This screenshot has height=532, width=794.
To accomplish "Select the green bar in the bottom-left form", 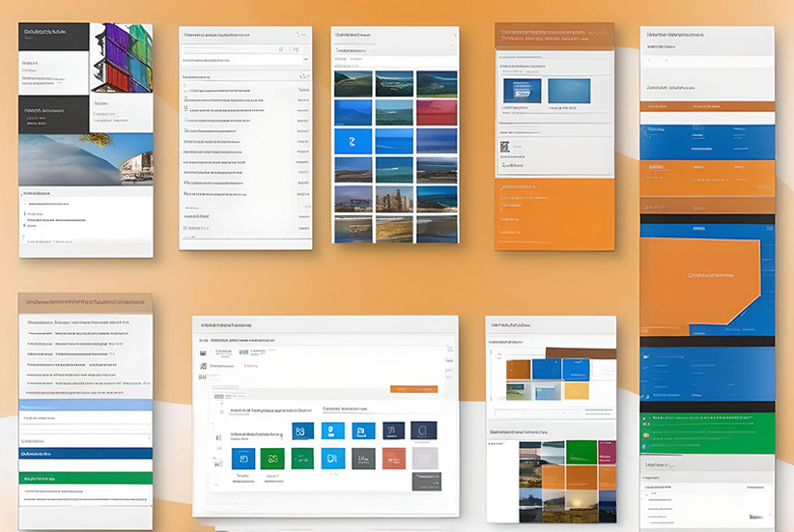I will (85, 477).
